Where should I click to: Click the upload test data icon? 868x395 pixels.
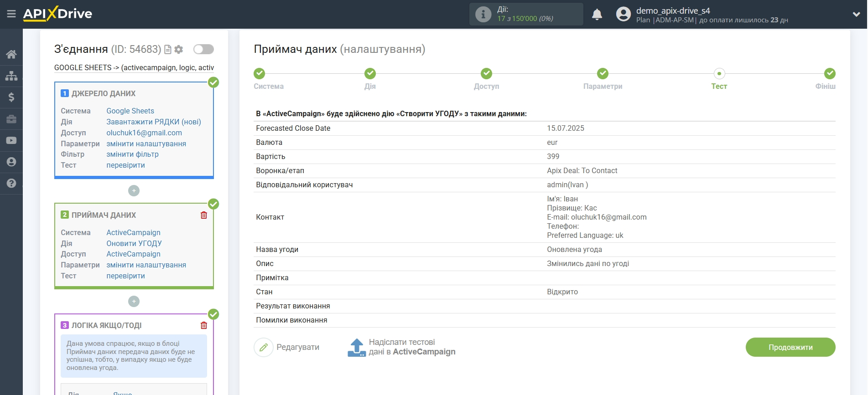click(357, 347)
